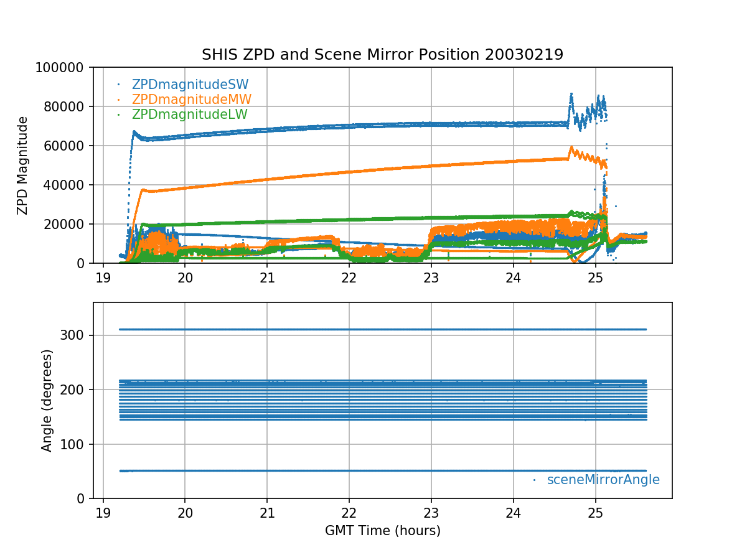Image resolution: width=747 pixels, height=560 pixels.
Task: Select the 25 hour tick under top plot
Action: tap(596, 277)
